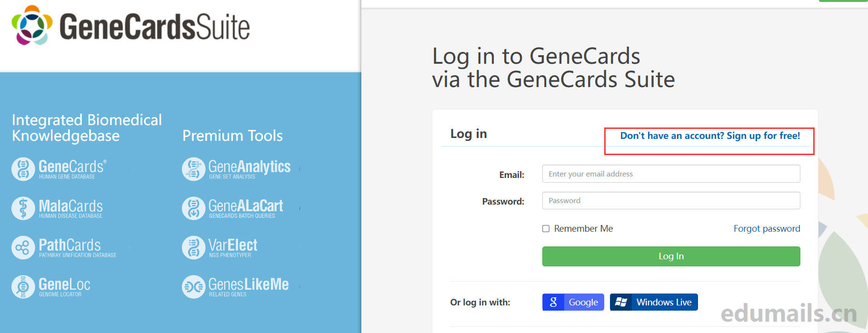
Task: Click the GeneAnalytics gene set analysis icon
Action: pyautogui.click(x=194, y=169)
